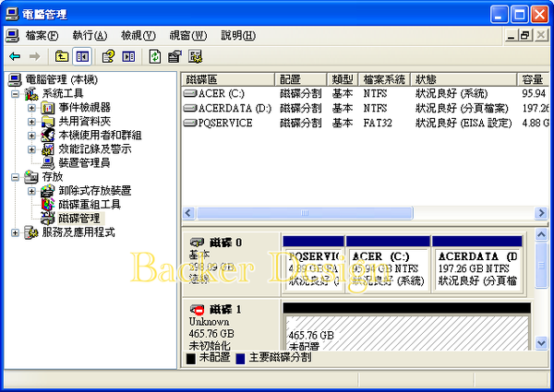
Task: Select 磁碟管理 in the tree
Action: 79,219
